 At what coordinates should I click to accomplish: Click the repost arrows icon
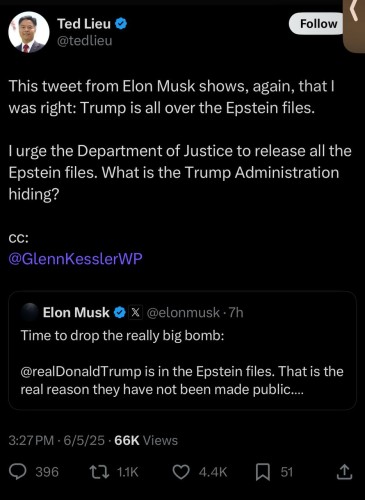(99, 472)
